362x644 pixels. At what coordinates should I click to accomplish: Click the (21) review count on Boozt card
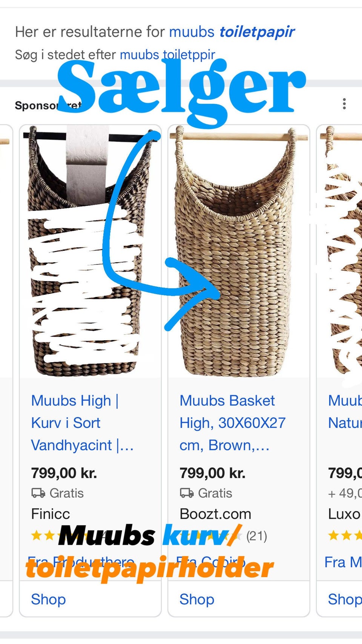click(257, 536)
